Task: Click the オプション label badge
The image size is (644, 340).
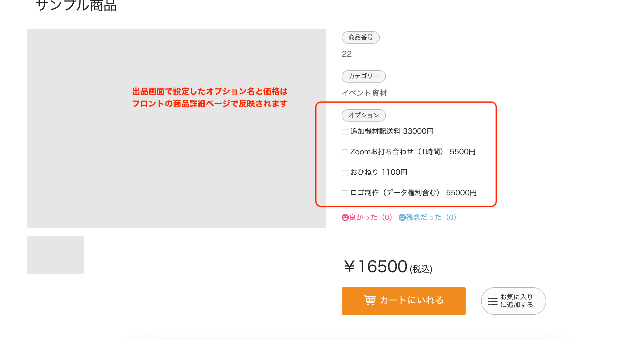Action: point(364,115)
